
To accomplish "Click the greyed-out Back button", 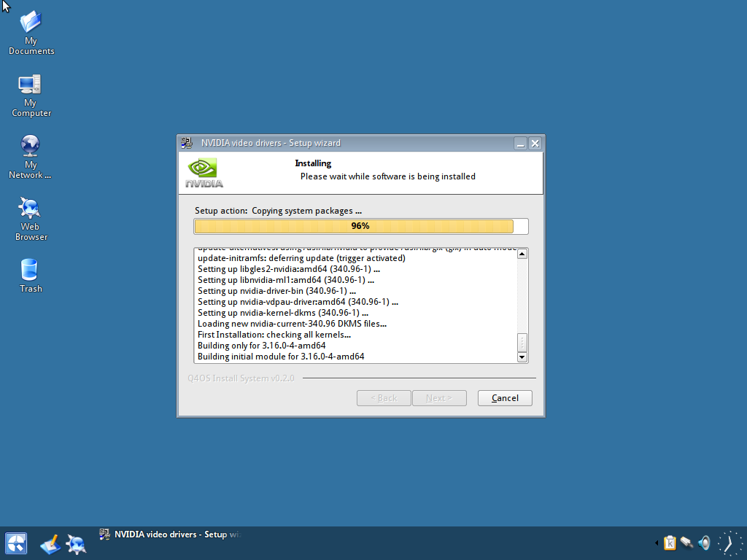I will click(x=384, y=398).
